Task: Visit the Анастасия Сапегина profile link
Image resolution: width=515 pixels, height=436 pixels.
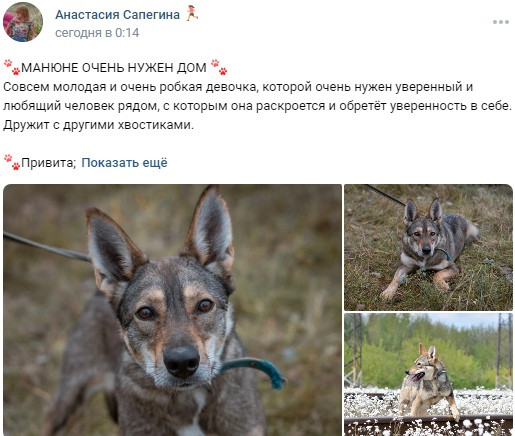Action: point(117,15)
